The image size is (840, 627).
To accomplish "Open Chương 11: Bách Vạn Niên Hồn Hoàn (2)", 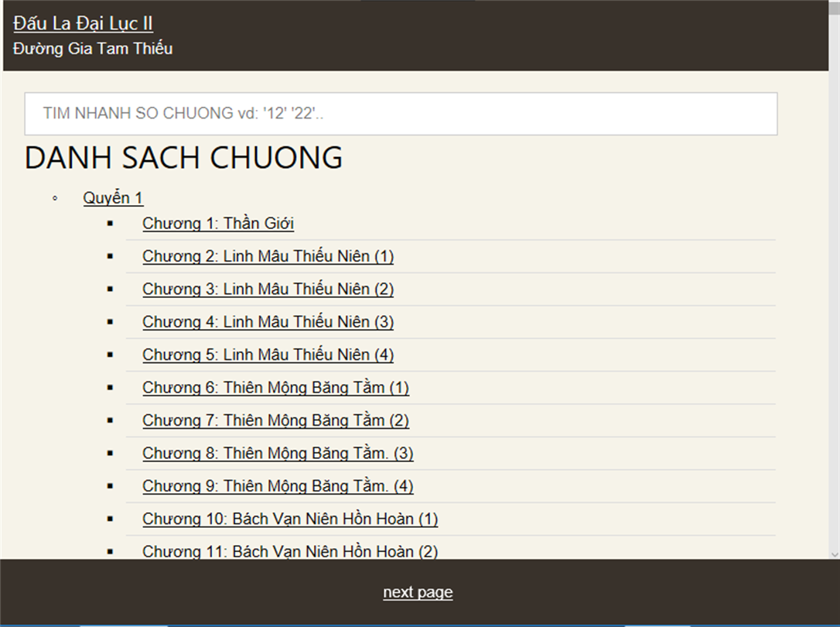I will point(290,551).
